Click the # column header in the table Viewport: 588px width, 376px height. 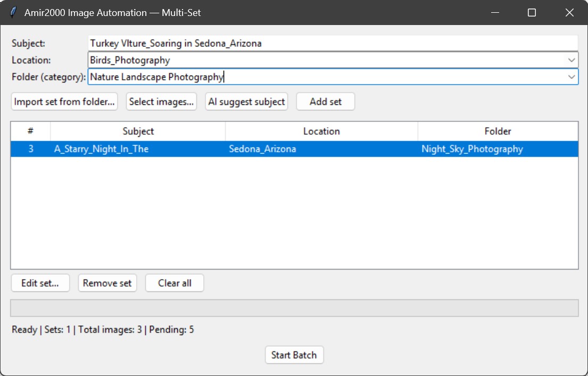(x=30, y=131)
